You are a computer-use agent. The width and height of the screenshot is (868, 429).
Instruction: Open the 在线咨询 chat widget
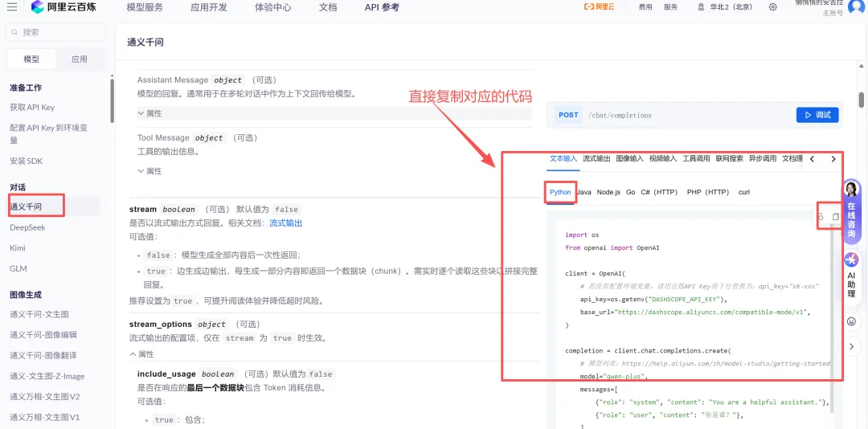pos(851,211)
